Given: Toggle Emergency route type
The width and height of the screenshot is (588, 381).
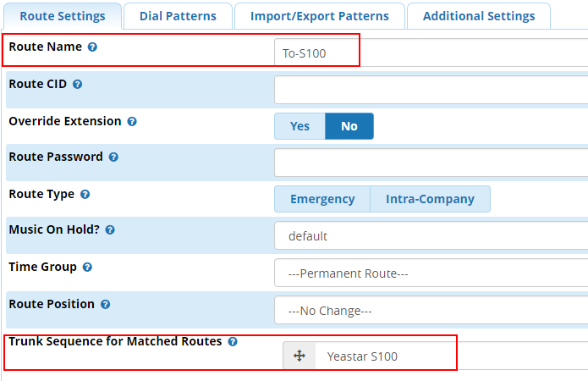Looking at the screenshot, I should (x=322, y=199).
